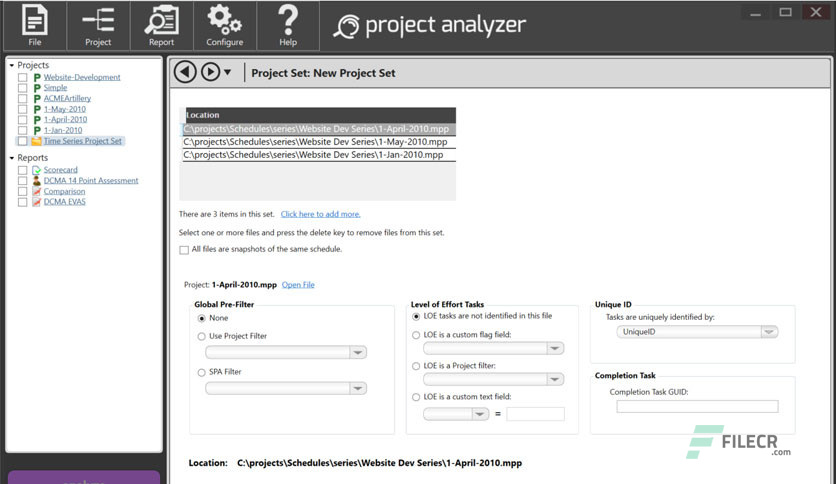Open the 1-May-2010 project link

pyautogui.click(x=65, y=109)
